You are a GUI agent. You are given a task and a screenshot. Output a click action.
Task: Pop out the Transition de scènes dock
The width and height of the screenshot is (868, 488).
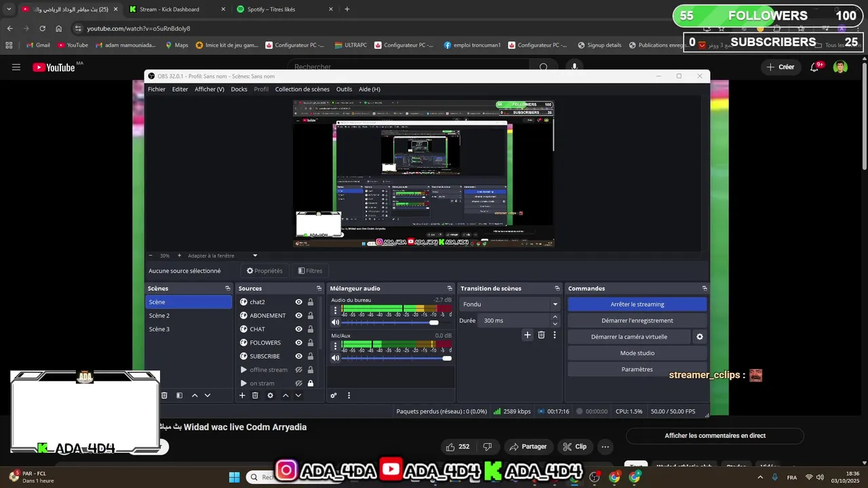(557, 289)
